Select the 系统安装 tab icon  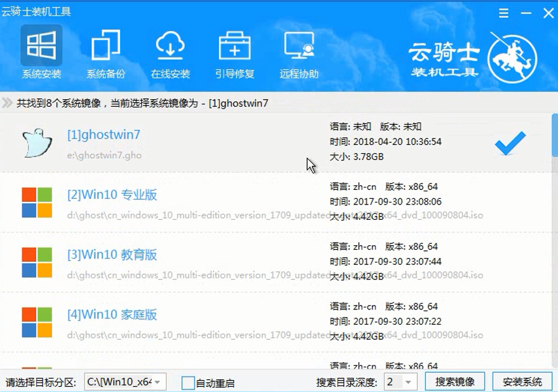click(41, 44)
